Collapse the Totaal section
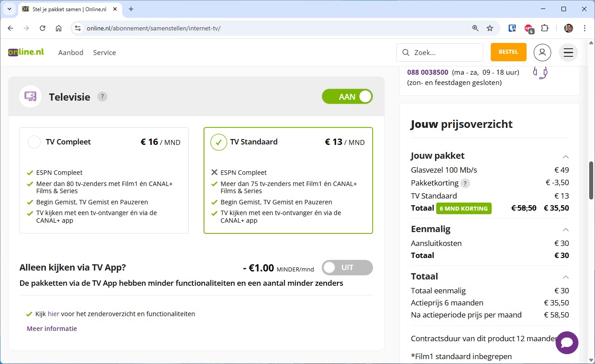 565,277
